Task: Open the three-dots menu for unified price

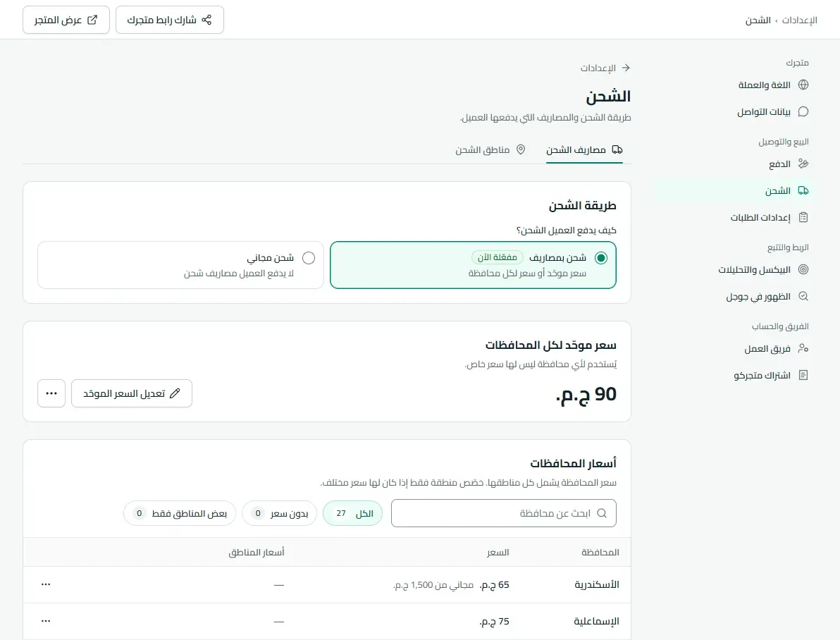Action: tap(51, 393)
